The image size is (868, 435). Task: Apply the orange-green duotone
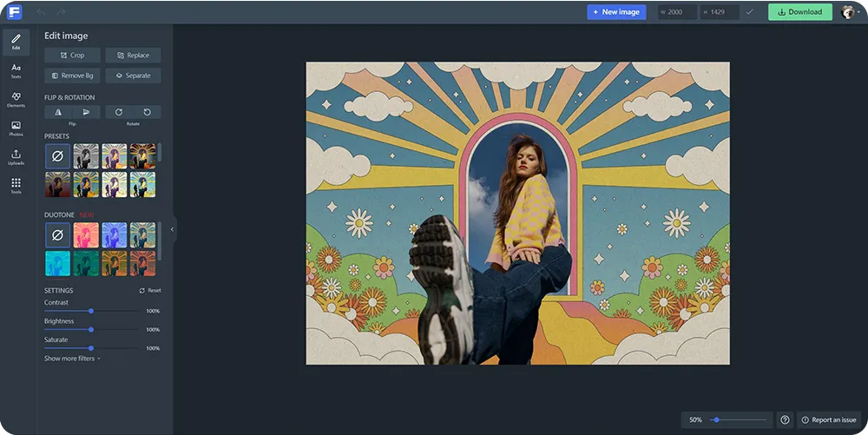tap(114, 263)
